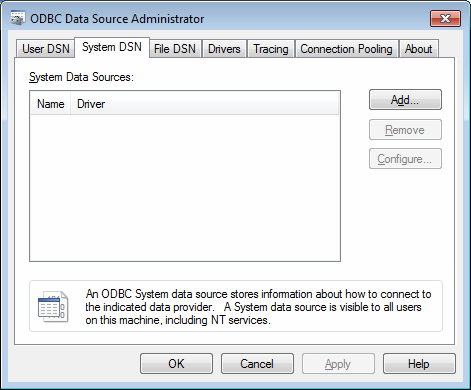The image size is (471, 390).
Task: Open the File DSN tab
Action: 175,49
